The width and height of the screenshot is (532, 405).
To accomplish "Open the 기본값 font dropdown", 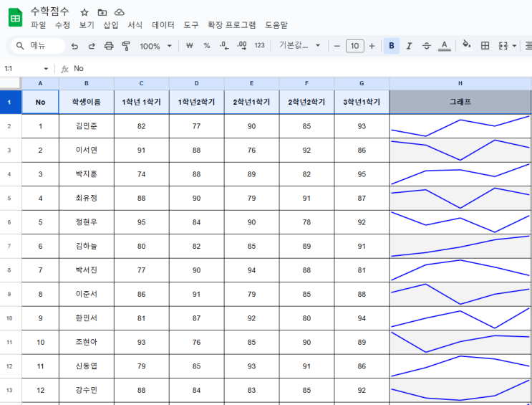I will (299, 46).
